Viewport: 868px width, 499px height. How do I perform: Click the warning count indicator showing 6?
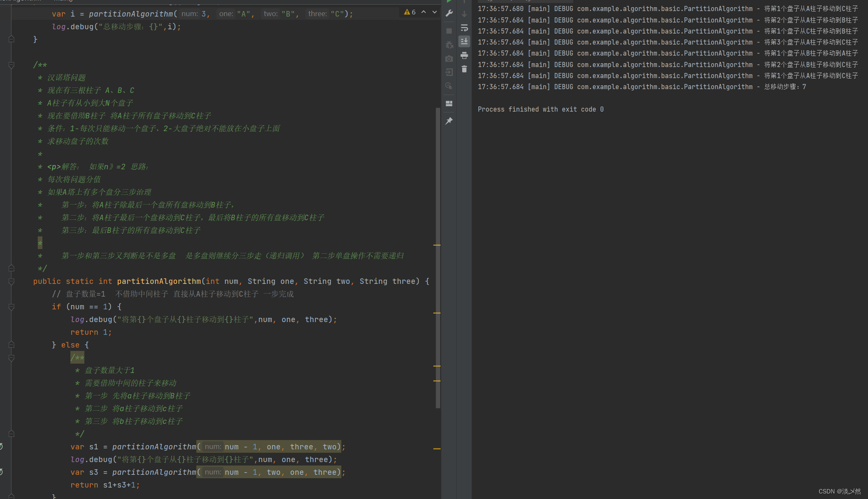coord(410,12)
